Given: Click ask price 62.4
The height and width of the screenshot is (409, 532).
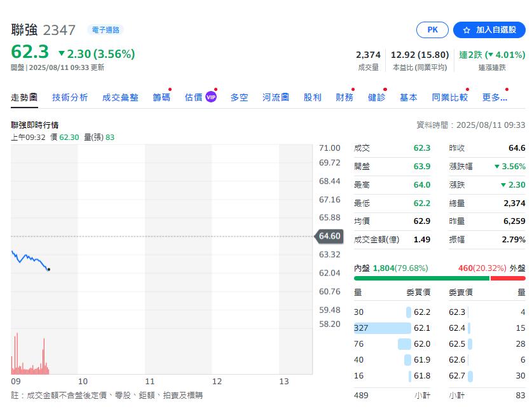Looking at the screenshot, I should point(457,328).
